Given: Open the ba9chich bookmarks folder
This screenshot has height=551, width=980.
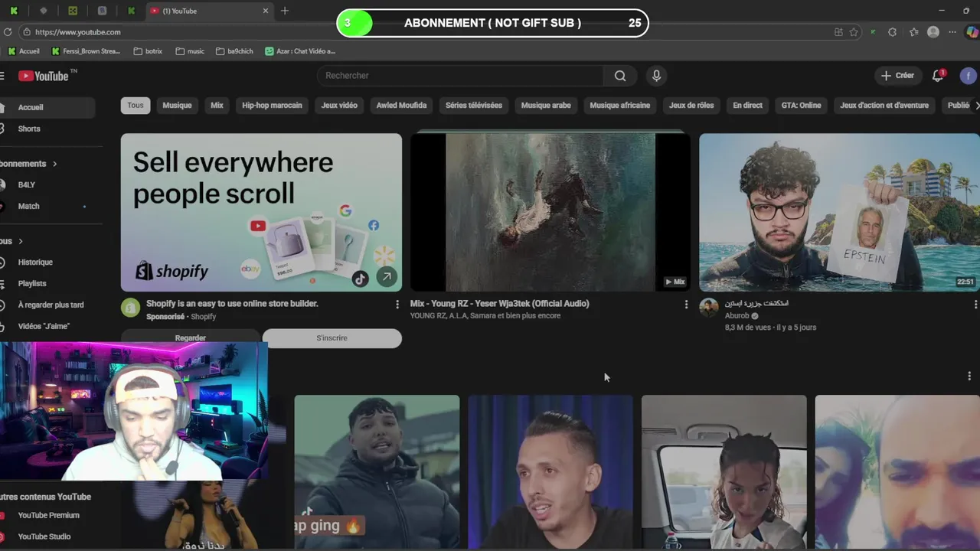Looking at the screenshot, I should pyautogui.click(x=234, y=51).
